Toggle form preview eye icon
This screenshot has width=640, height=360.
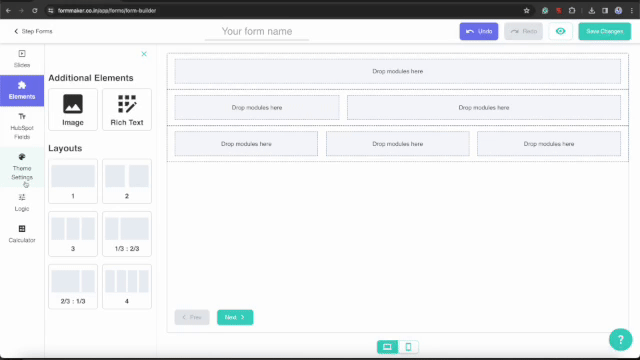[x=560, y=31]
